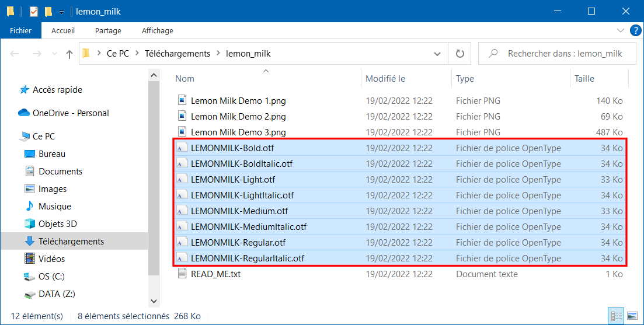Refresh the lemon_milk folder view

(460, 53)
